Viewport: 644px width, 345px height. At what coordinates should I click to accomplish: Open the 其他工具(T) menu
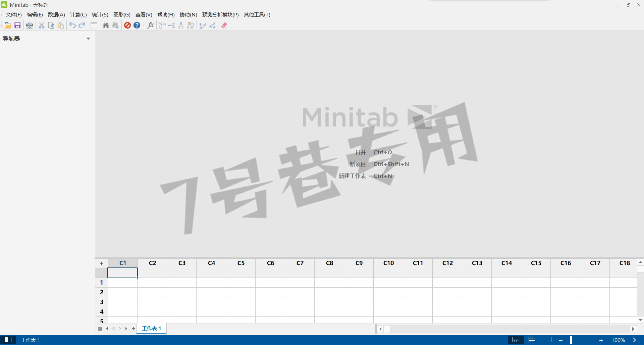[x=257, y=15]
